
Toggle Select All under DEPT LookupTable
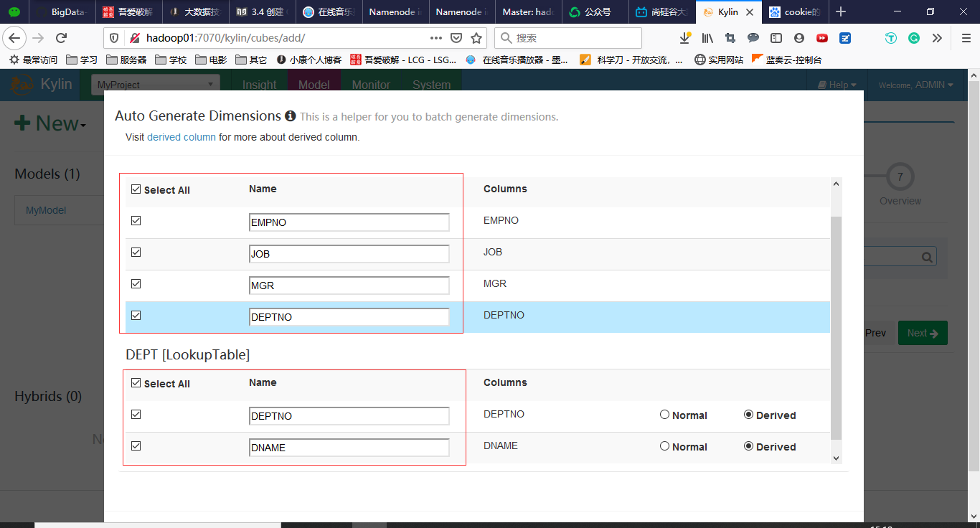click(x=136, y=383)
